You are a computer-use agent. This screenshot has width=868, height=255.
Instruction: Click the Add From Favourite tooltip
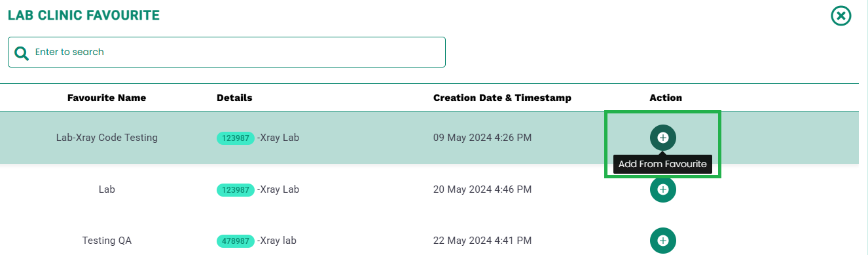click(662, 164)
